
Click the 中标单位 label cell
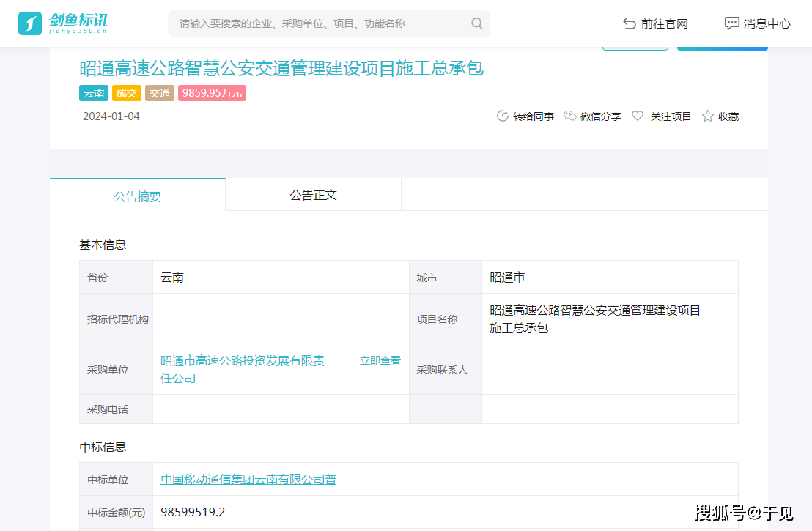point(116,479)
